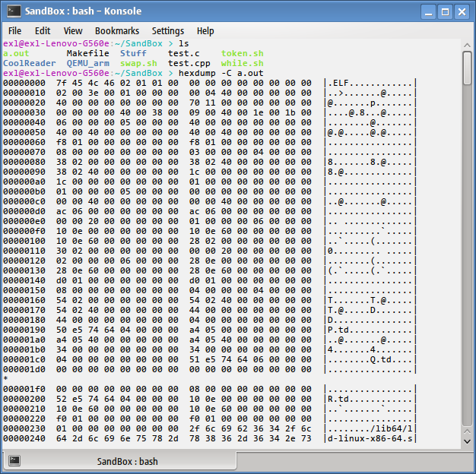
Task: Click offset '00000230' in the hexdump
Action: coord(24,429)
